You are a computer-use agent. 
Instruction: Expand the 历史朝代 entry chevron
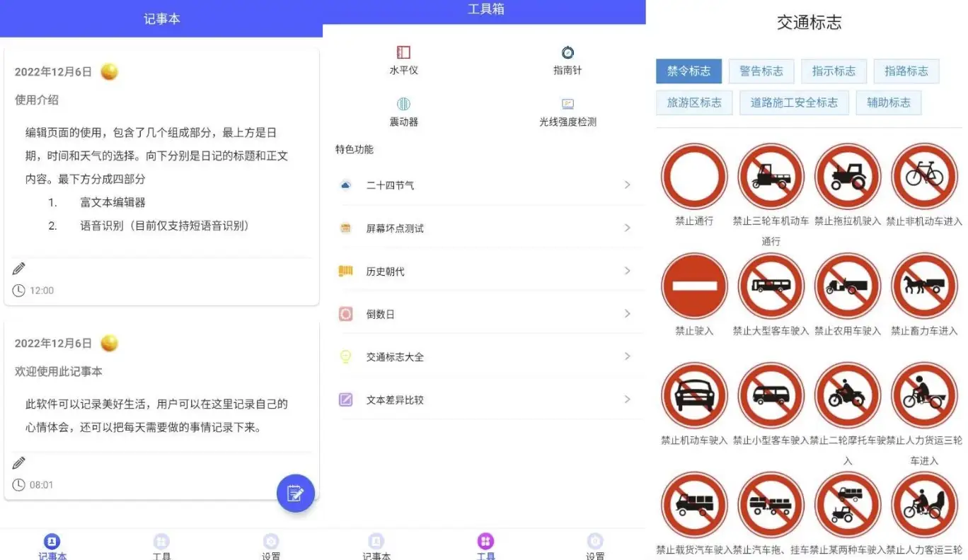point(627,271)
